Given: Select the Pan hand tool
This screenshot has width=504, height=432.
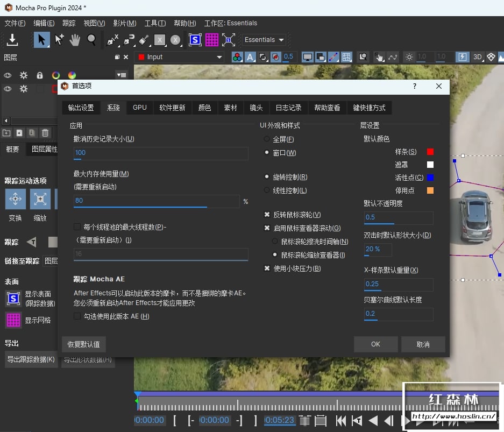Looking at the screenshot, I should pyautogui.click(x=75, y=40).
